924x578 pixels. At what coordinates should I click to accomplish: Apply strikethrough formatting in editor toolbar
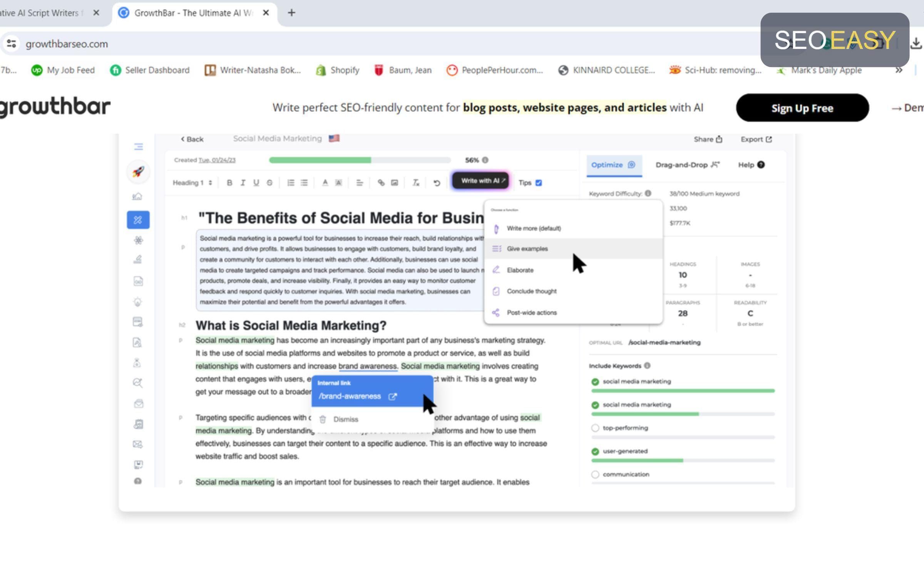coord(269,183)
